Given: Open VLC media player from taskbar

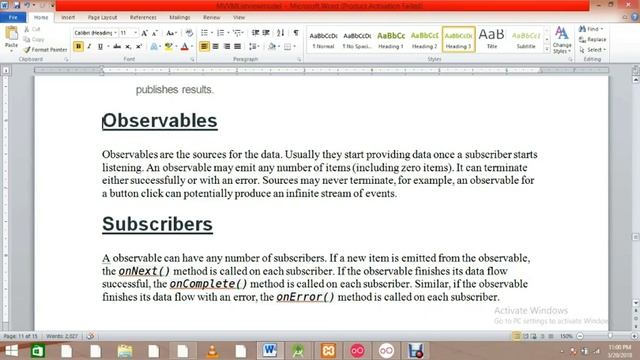Looking at the screenshot, I should [x=212, y=351].
